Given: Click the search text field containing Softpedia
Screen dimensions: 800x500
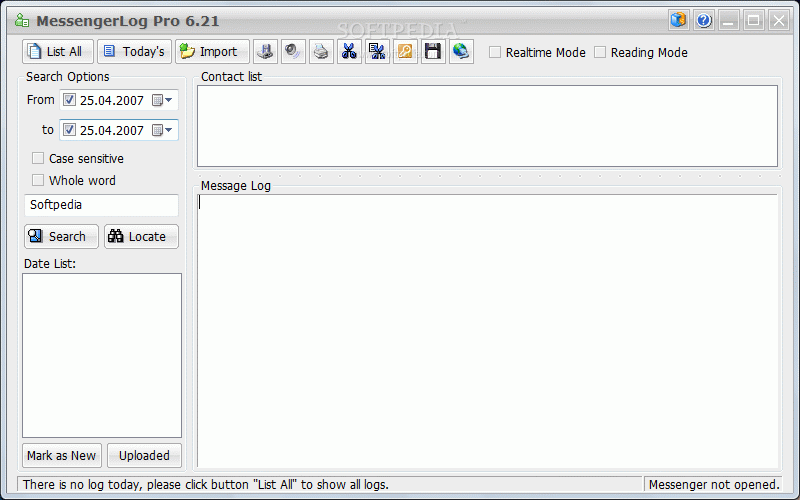Looking at the screenshot, I should point(102,205).
